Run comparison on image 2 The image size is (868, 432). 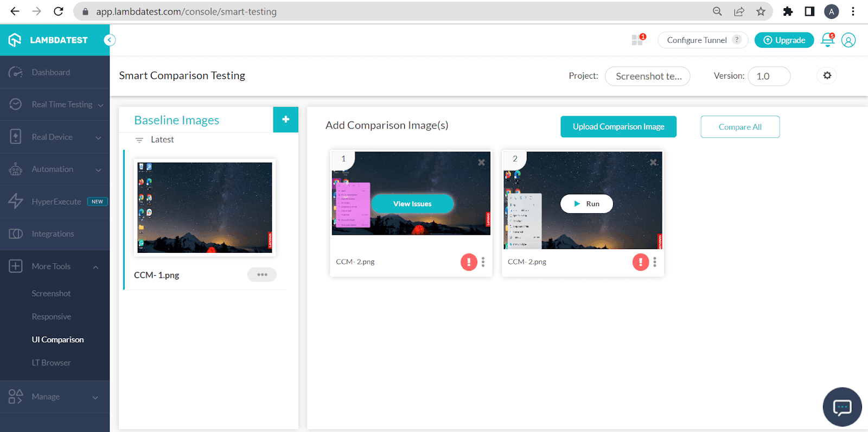586,204
